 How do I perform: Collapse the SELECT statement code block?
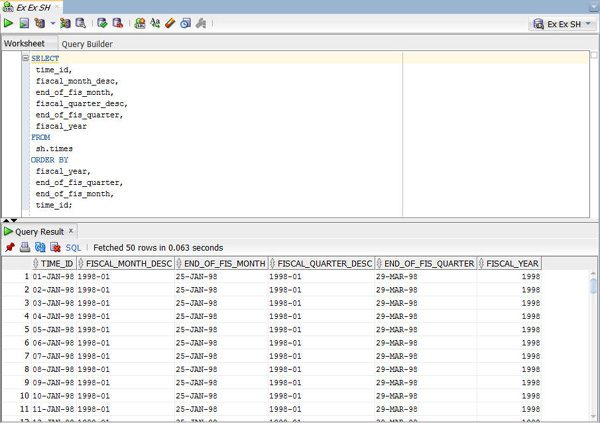[x=26, y=59]
